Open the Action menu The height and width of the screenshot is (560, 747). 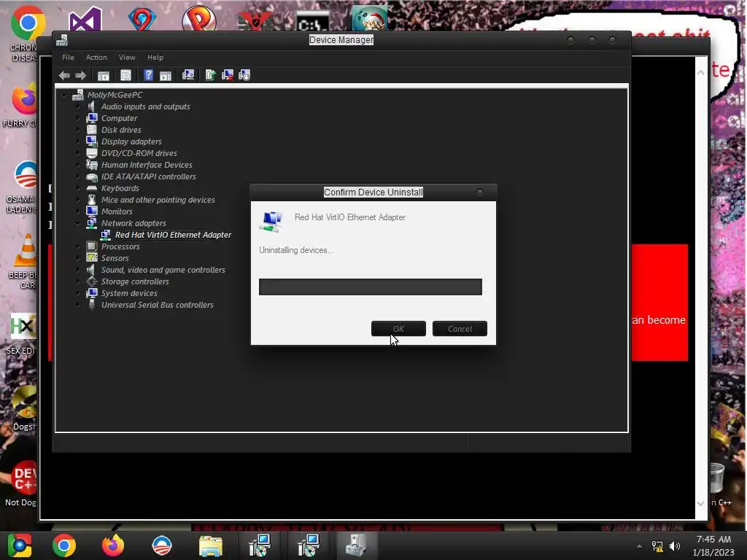point(96,57)
